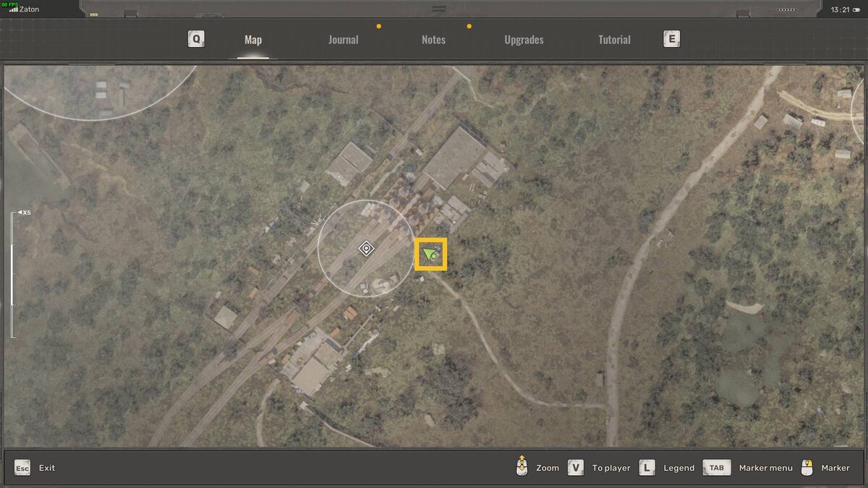This screenshot has height=488, width=868.
Task: Click the 60 FPS counter
Action: (9, 4)
